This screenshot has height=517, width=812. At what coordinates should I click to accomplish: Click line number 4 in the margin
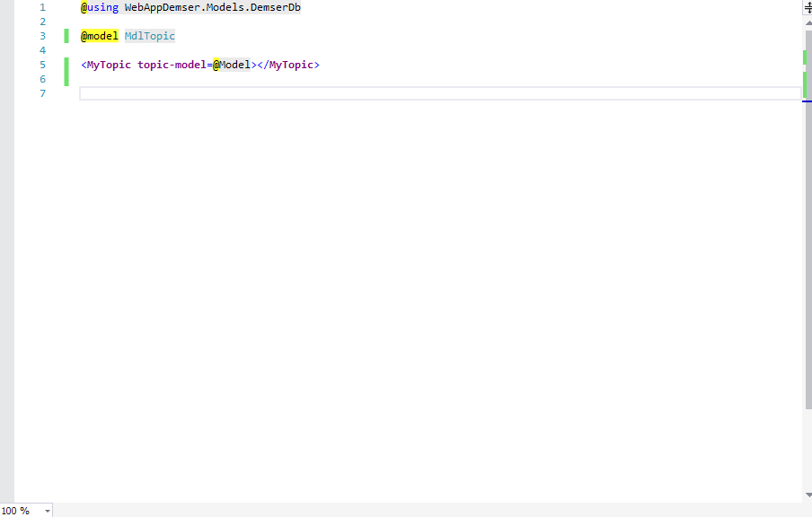42,50
